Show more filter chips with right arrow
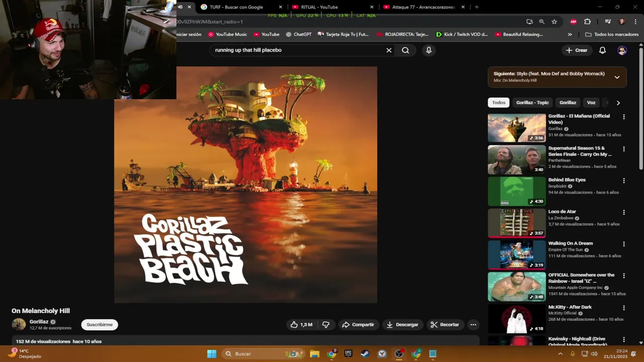This screenshot has width=644, height=362. coord(618,103)
